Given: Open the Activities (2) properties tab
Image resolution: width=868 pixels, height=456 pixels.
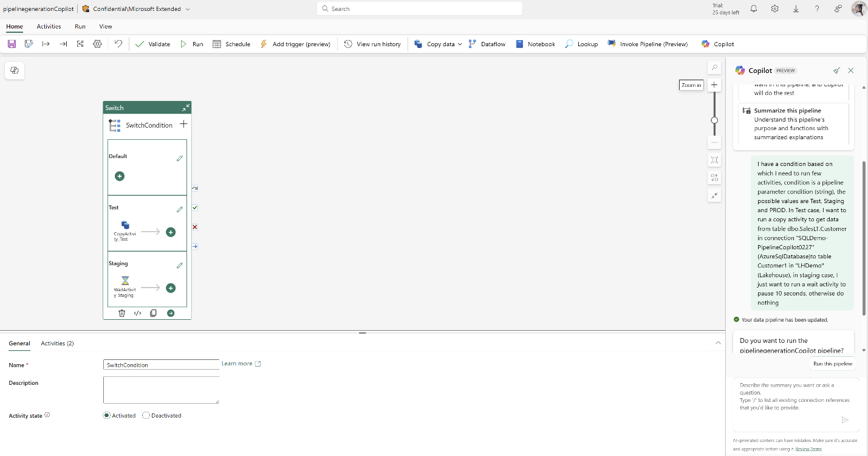Looking at the screenshot, I should (x=57, y=344).
